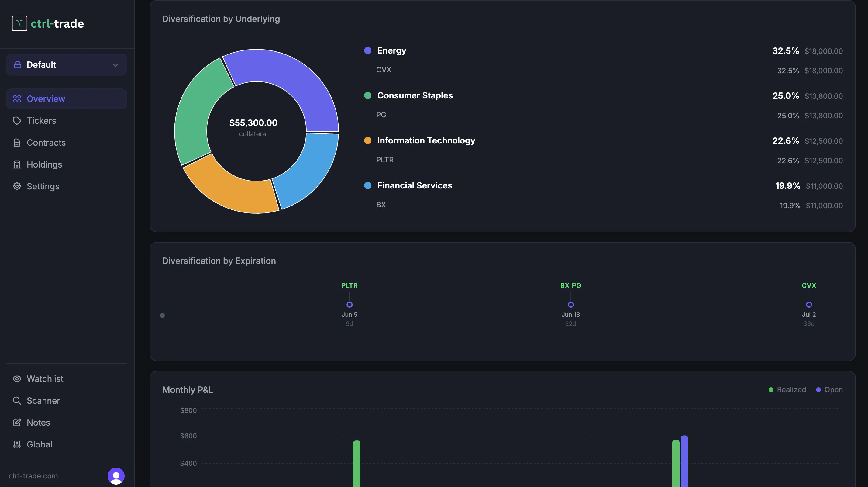Go to the Overview page
Screen dimensions: 868x487
point(66,99)
